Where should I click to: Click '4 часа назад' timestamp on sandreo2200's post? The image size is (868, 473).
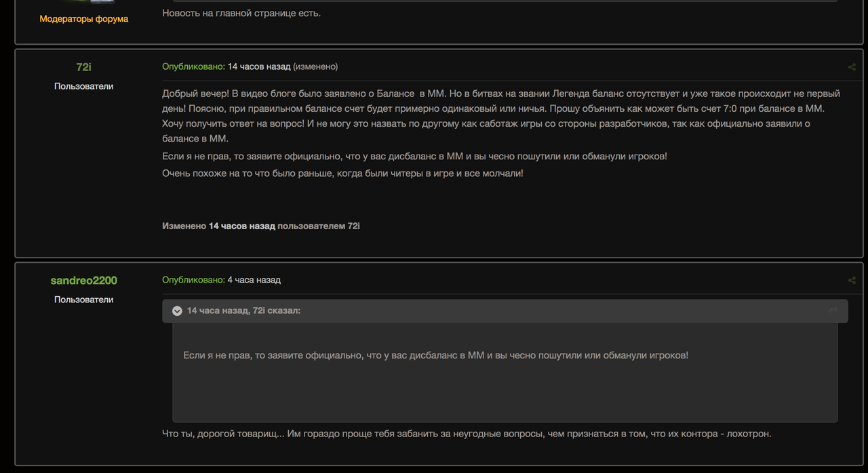[x=254, y=280]
